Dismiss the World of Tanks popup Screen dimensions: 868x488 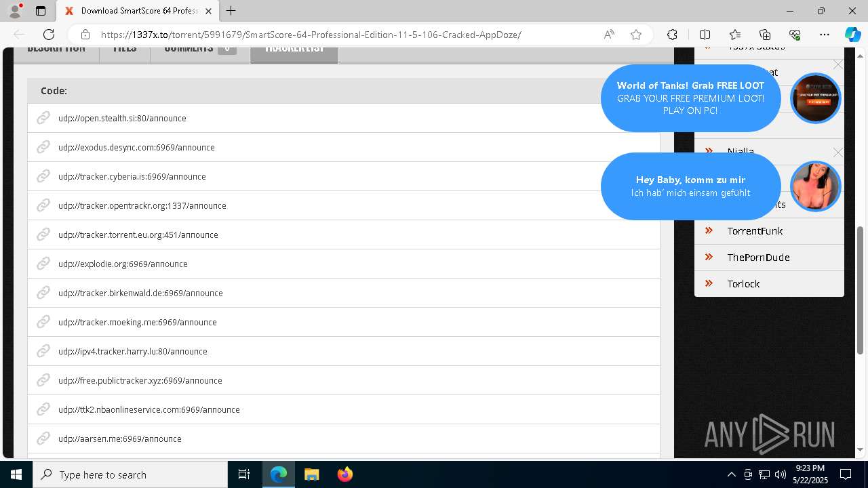[838, 64]
